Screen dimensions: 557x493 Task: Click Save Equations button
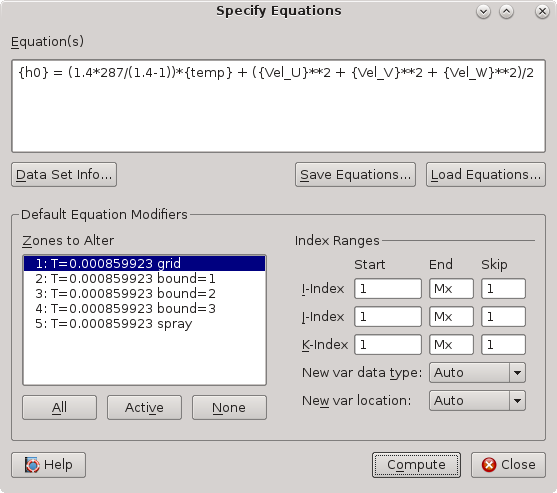[355, 175]
